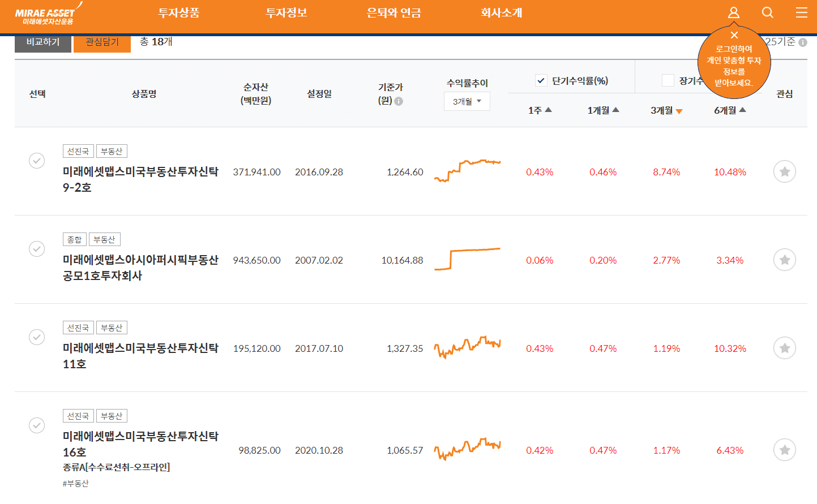Click info icon beside 25기준 date
The height and width of the screenshot is (504, 817).
click(802, 42)
